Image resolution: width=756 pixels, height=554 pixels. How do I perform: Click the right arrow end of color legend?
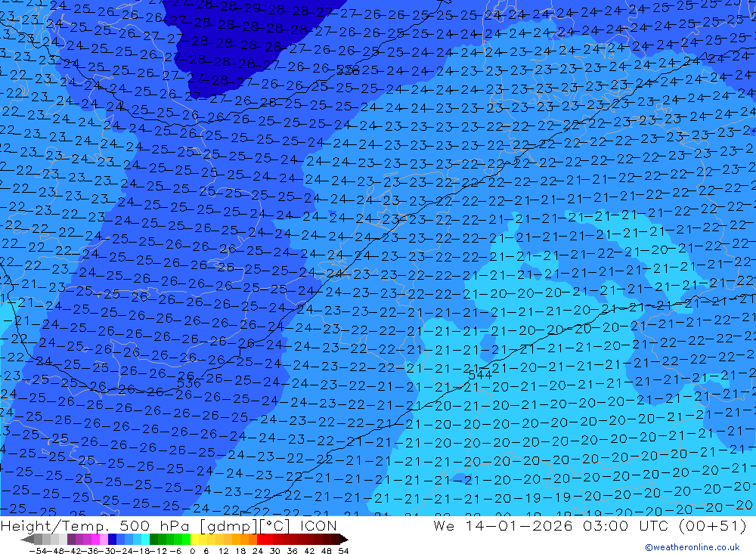tap(343, 539)
